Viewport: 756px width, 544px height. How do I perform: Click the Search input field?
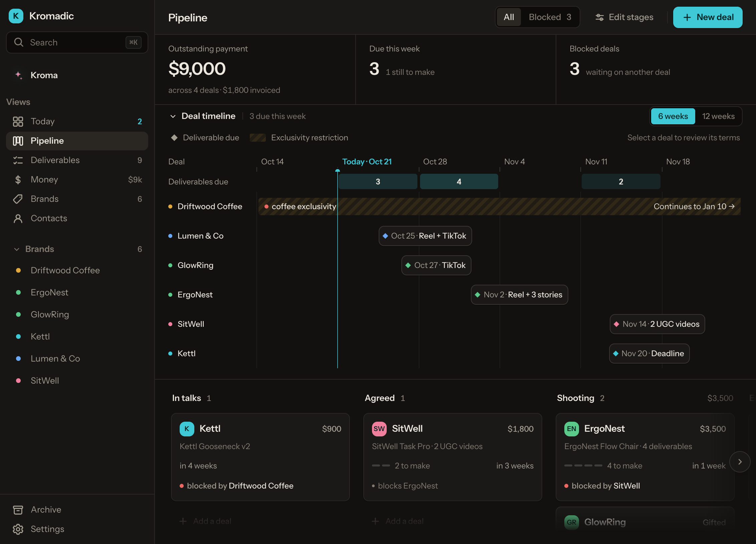click(77, 42)
